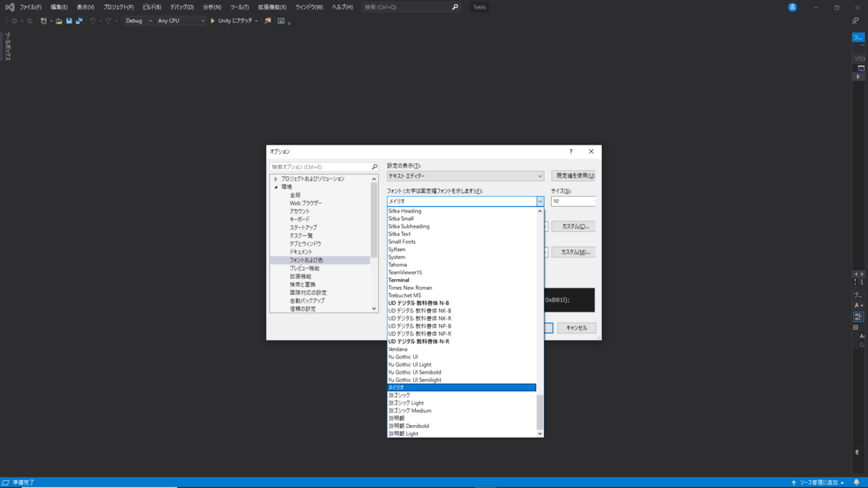
Task: Click the live share feedback icon
Action: point(855,21)
